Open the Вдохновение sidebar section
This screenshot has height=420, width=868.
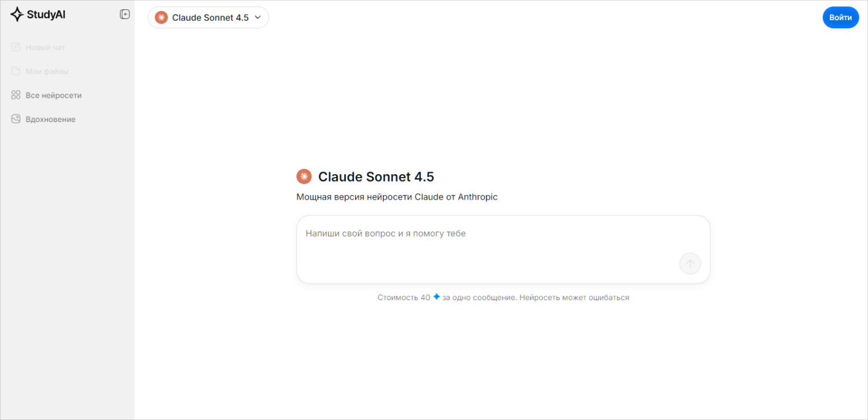(50, 119)
